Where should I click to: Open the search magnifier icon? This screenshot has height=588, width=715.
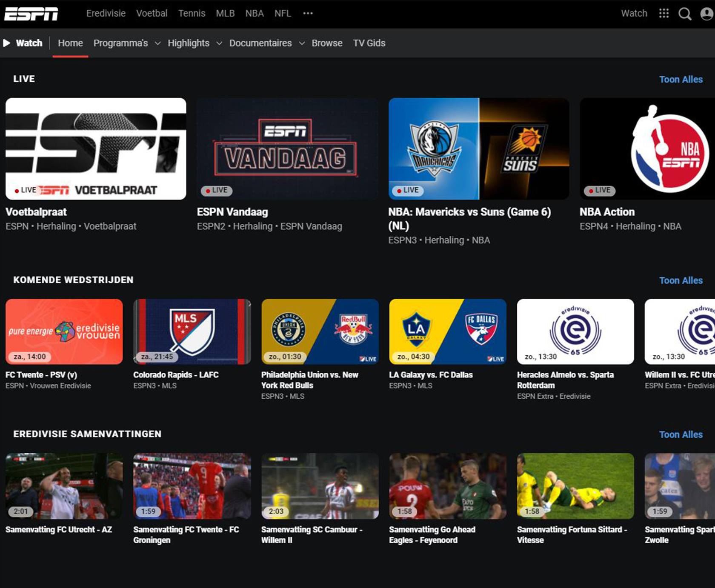pos(685,14)
